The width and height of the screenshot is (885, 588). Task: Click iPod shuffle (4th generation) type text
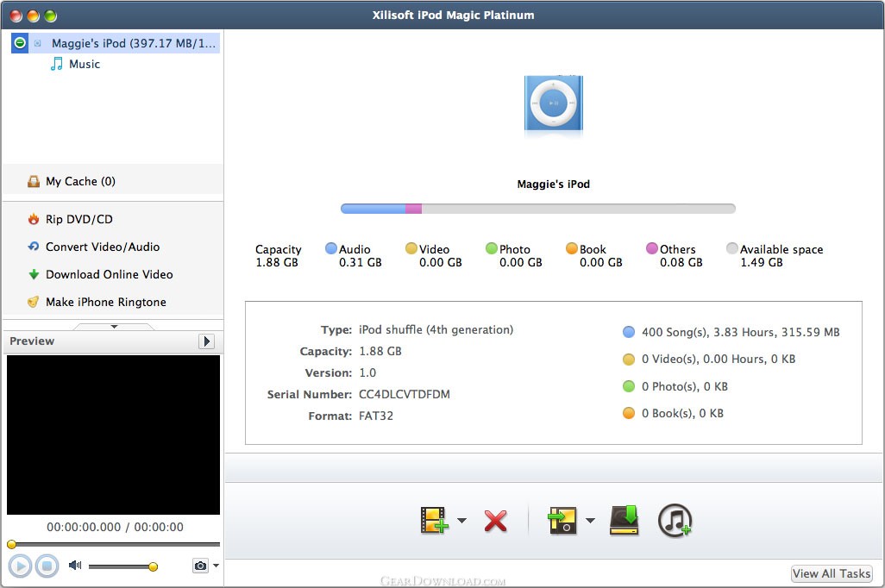point(436,329)
